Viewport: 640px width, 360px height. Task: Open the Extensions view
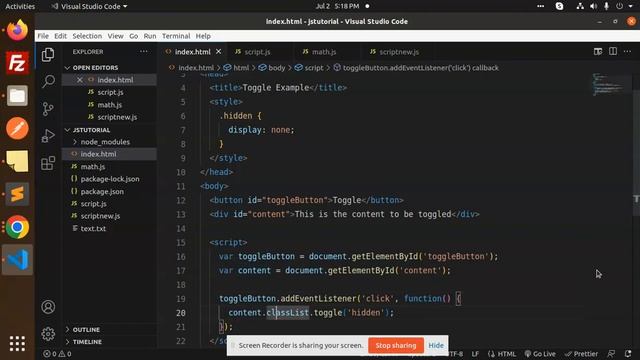pyautogui.click(x=48, y=163)
